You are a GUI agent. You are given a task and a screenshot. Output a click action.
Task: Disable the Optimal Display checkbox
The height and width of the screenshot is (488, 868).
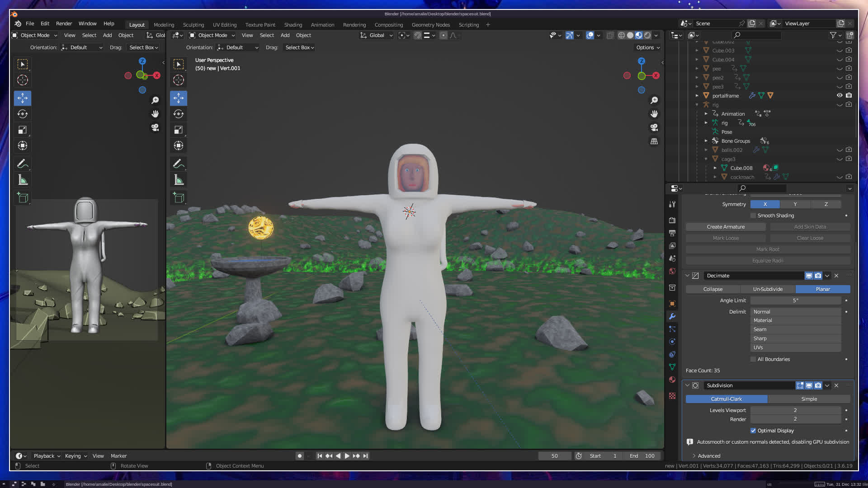(x=753, y=431)
